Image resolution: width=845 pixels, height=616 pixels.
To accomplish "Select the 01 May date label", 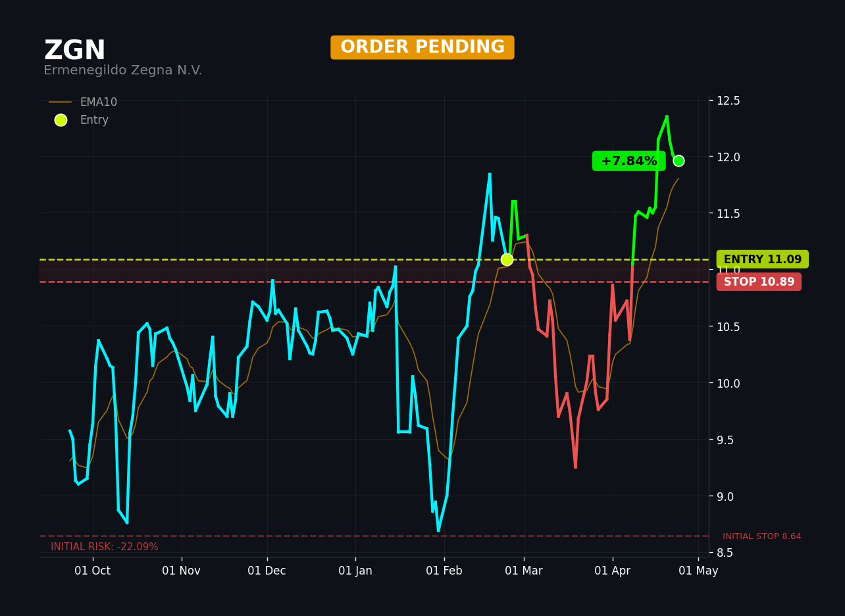I will coord(698,571).
